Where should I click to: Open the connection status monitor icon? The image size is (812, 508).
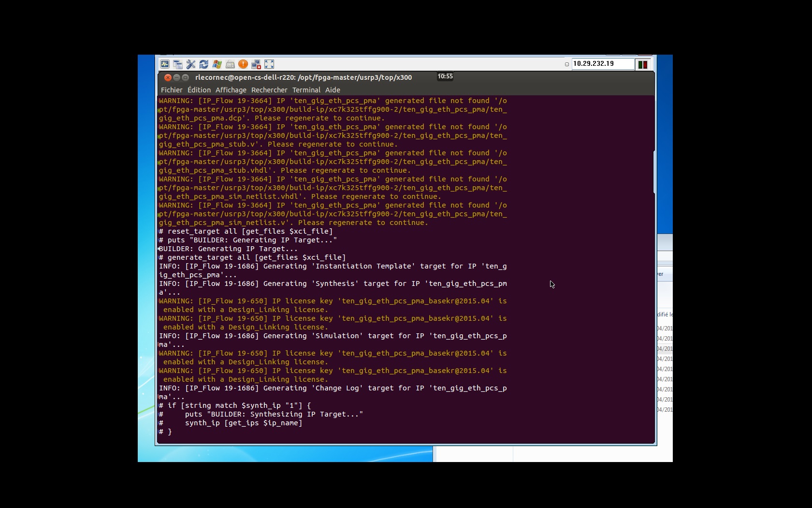point(165,64)
